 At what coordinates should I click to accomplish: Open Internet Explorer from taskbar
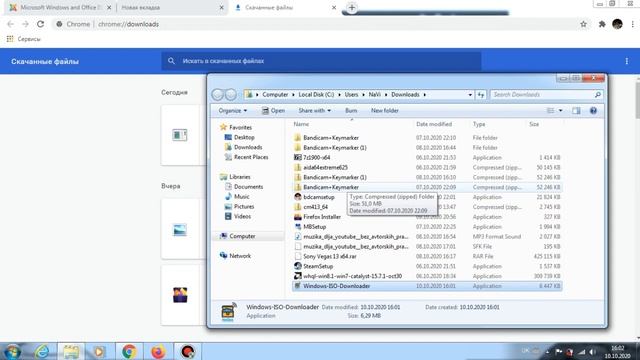42,351
